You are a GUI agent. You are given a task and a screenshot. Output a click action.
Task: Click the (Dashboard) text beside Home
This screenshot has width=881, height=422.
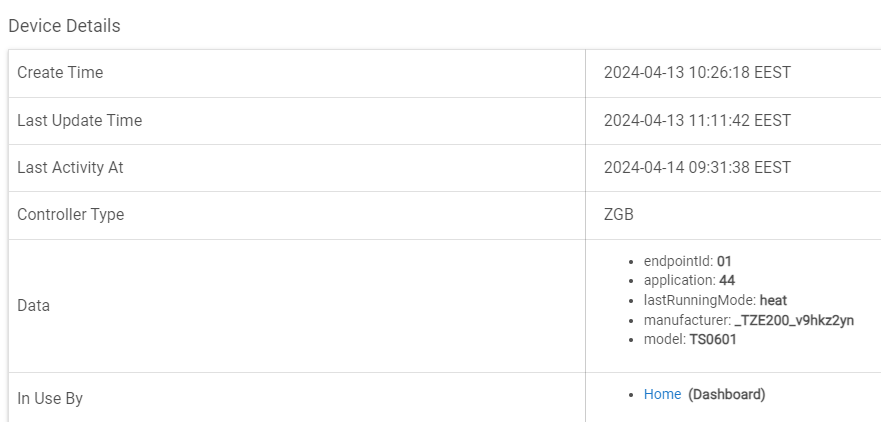click(x=726, y=394)
